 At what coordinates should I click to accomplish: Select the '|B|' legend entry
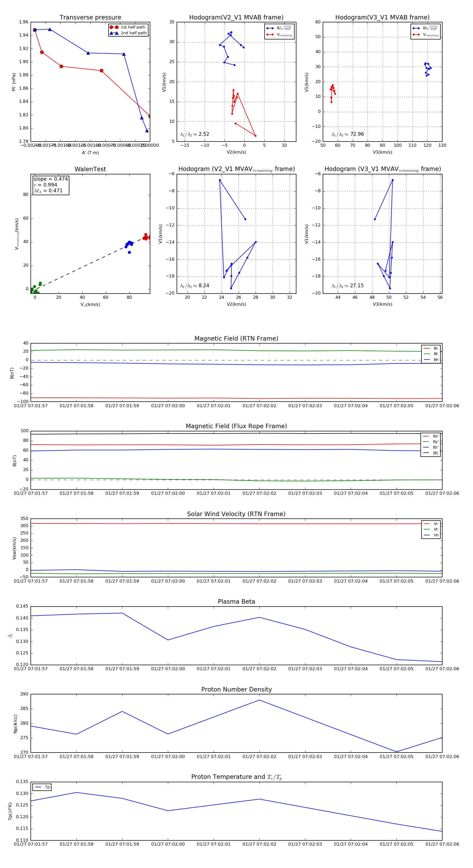[x=431, y=453]
